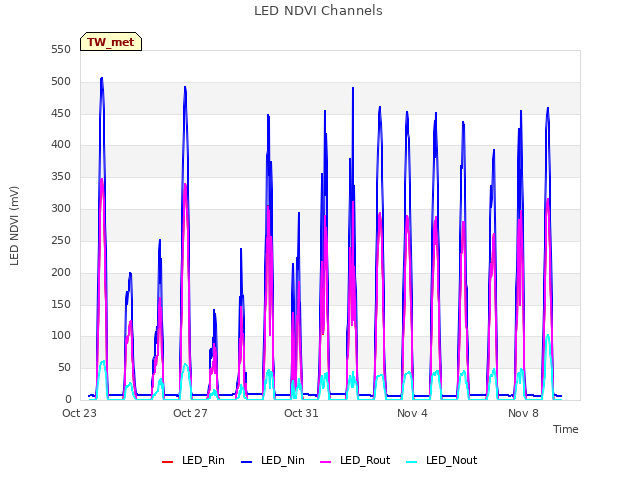The height and width of the screenshot is (480, 640).
Task: Click the cyan LED_Nout legend color marker
Action: click(x=412, y=462)
